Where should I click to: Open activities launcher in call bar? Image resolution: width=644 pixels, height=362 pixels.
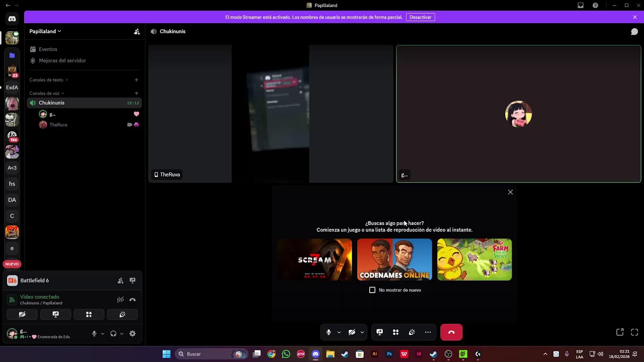click(x=396, y=332)
